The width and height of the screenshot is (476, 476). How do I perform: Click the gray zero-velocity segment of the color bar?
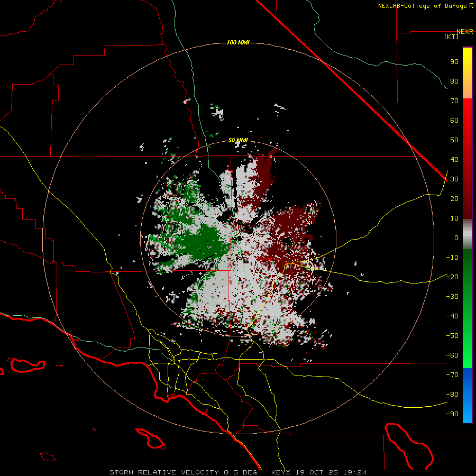pos(467,234)
